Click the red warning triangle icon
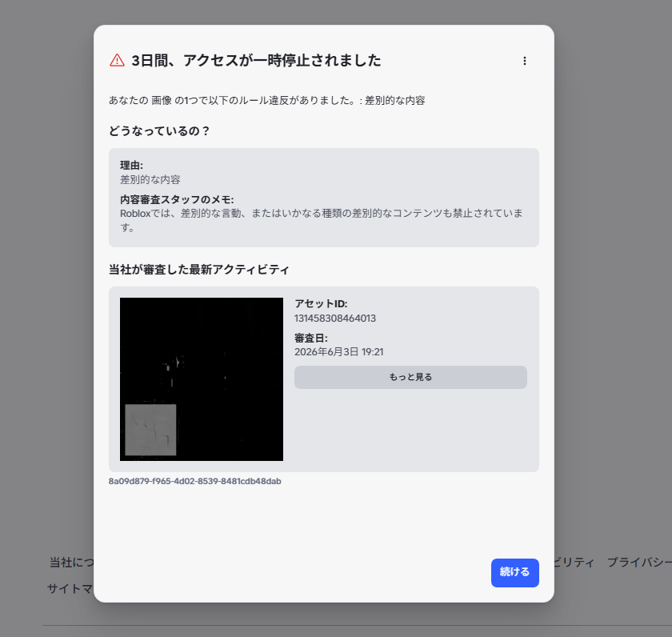The image size is (672, 637). 117,61
